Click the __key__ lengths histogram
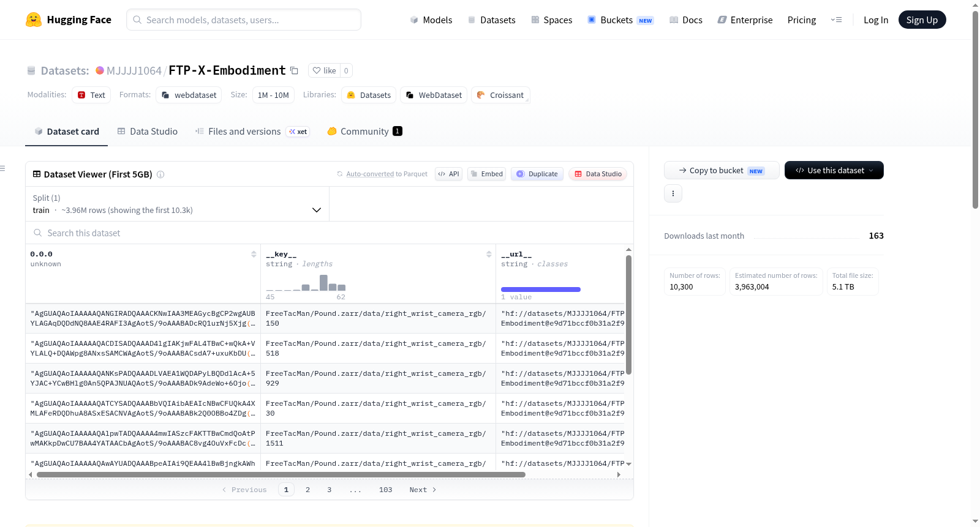This screenshot has height=527, width=980. coord(306,283)
